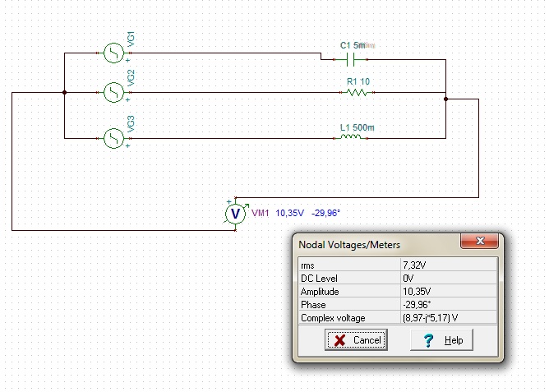Click the VG1 voltage generator symbol

(113, 53)
